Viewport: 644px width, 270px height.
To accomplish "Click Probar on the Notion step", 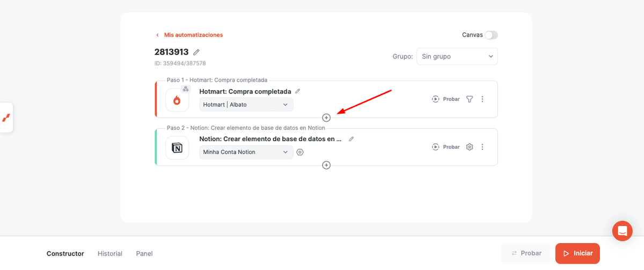I will (x=446, y=147).
